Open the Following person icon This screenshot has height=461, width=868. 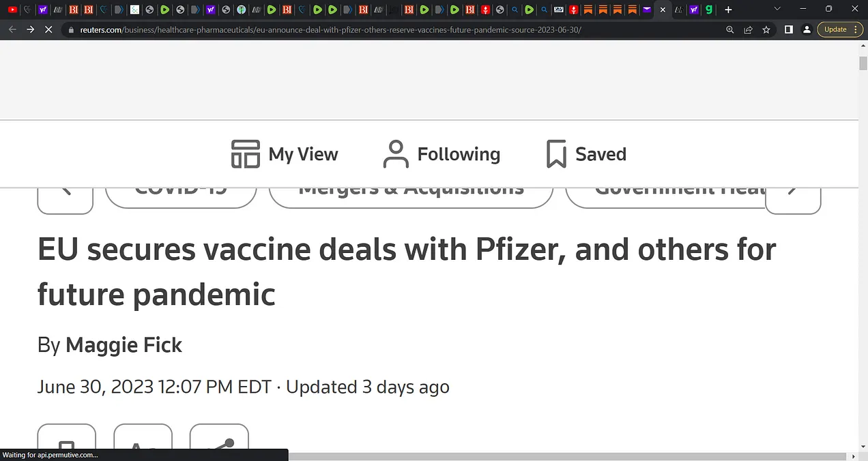pos(396,154)
